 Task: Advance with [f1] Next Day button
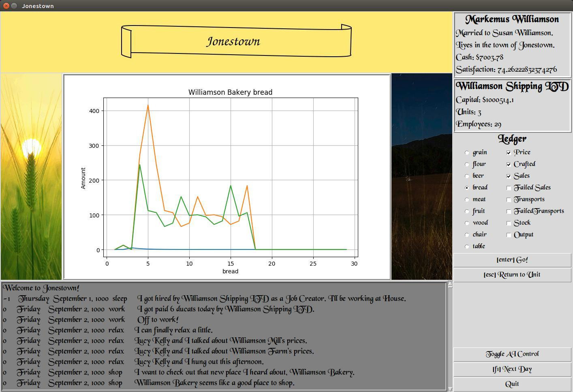512,369
